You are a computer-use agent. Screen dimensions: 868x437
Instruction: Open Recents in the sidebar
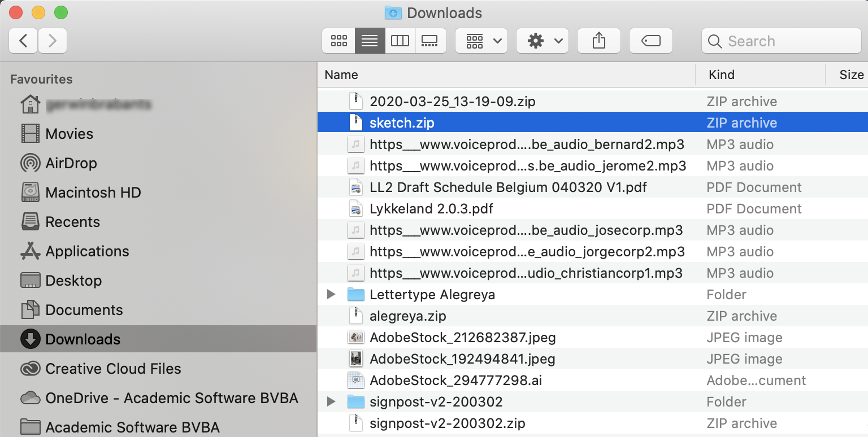[158, 222]
